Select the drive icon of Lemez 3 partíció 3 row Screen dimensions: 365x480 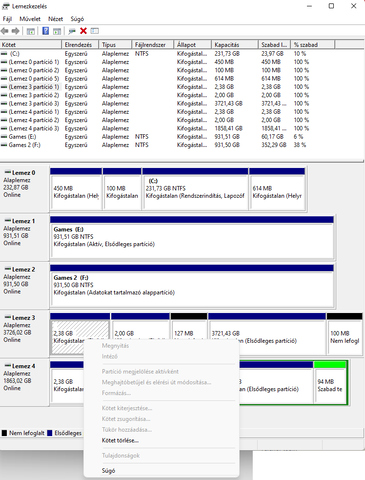pyautogui.click(x=4, y=104)
